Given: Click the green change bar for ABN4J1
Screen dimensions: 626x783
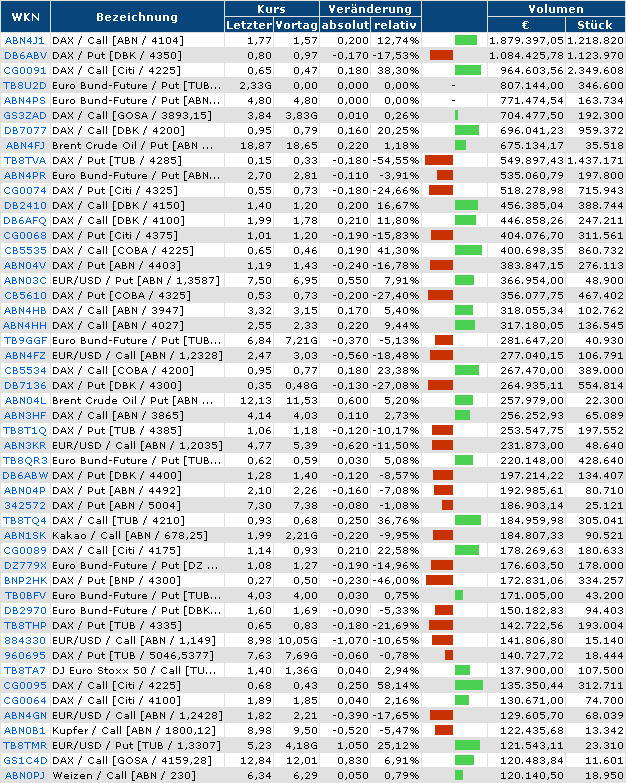Looking at the screenshot, I should pyautogui.click(x=466, y=40).
